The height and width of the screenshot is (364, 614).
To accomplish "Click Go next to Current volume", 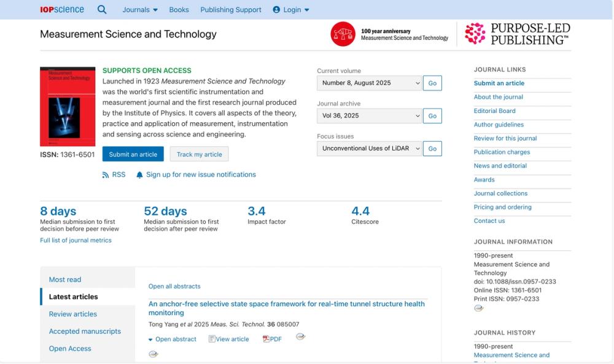I will tap(432, 83).
